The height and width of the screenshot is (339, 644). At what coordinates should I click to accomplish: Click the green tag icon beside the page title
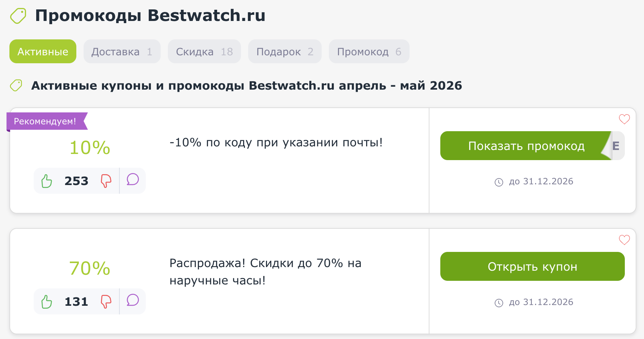coord(18,16)
